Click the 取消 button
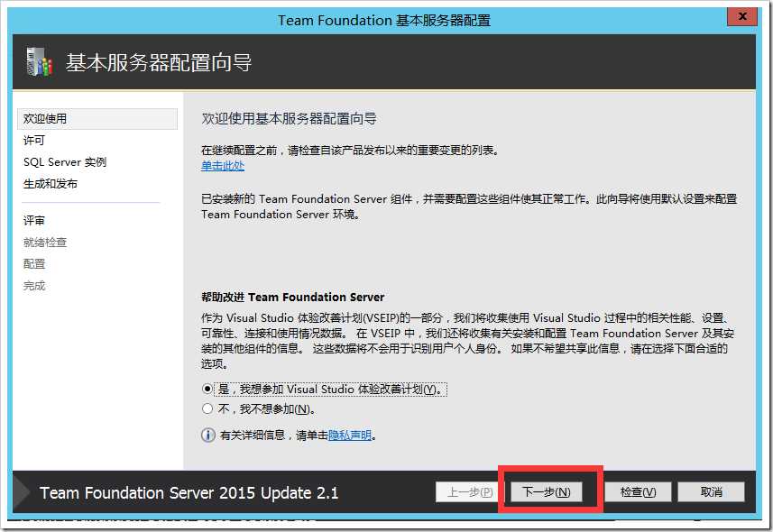 coord(711,491)
